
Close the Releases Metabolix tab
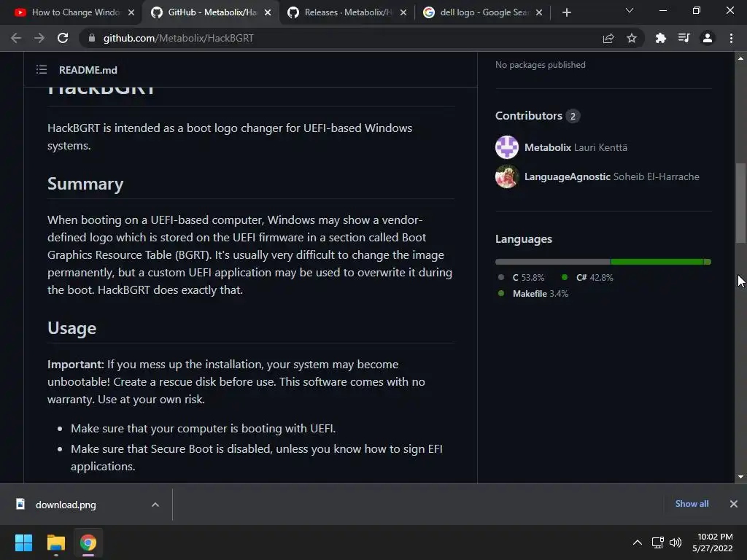(x=403, y=12)
